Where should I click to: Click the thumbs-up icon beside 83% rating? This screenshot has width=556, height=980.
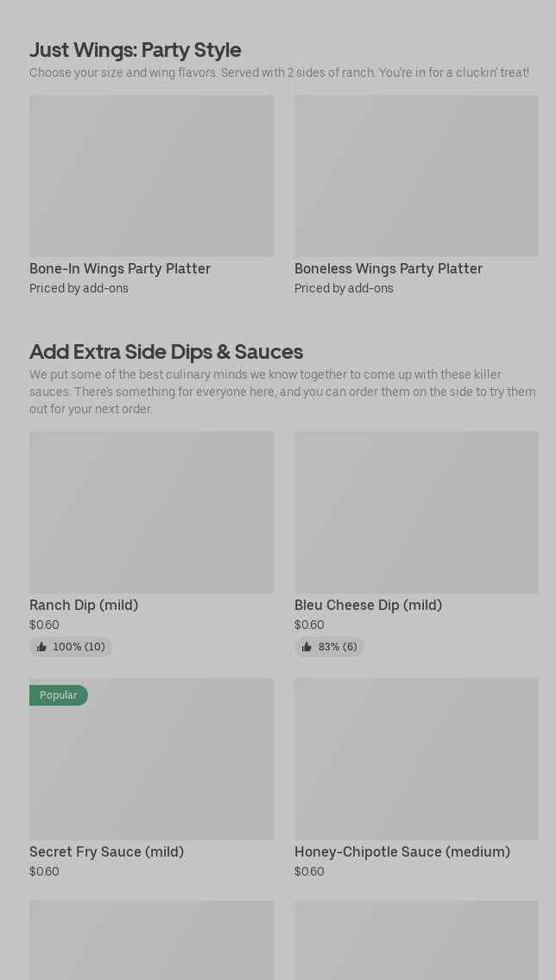306,647
